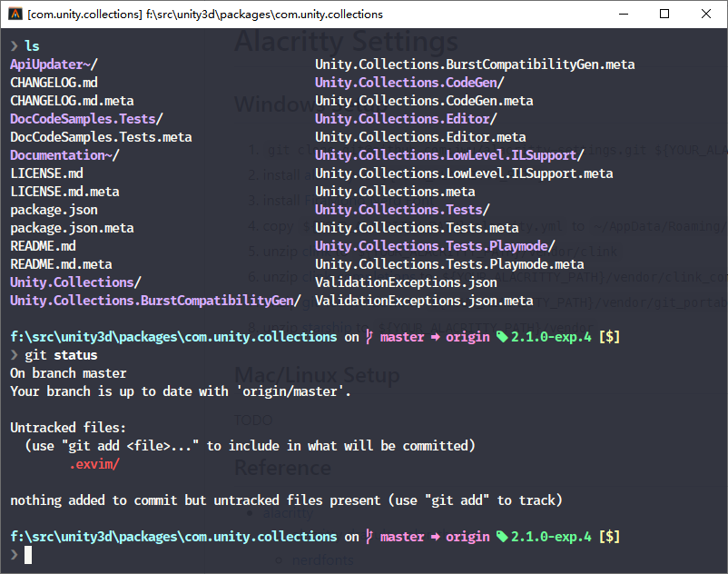Click the Alacritty icon in the title bar

pyautogui.click(x=15, y=14)
